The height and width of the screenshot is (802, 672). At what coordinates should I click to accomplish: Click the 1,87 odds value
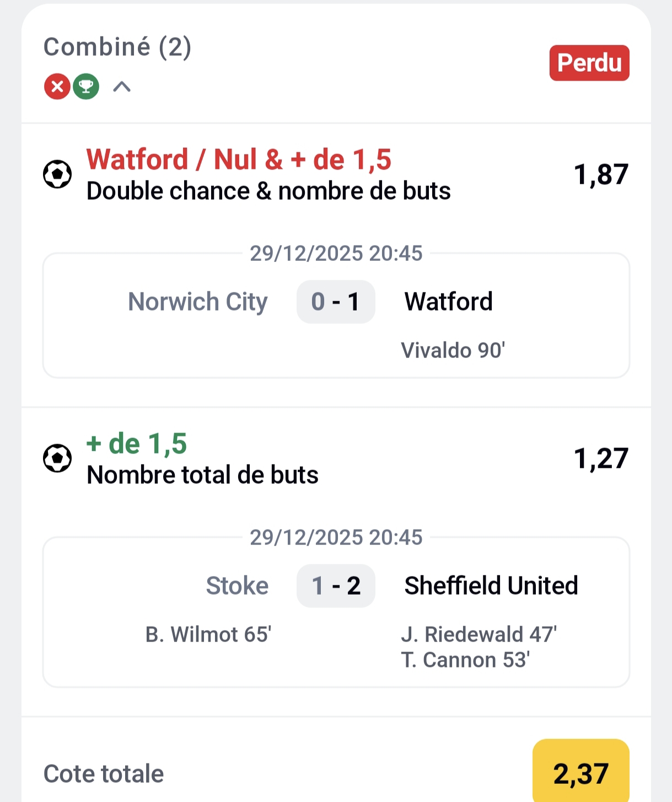click(600, 174)
